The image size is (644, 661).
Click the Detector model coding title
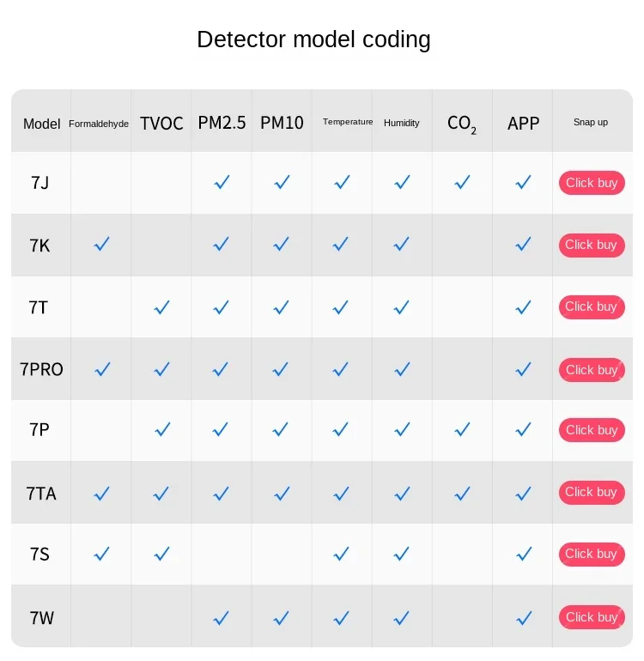(x=313, y=39)
